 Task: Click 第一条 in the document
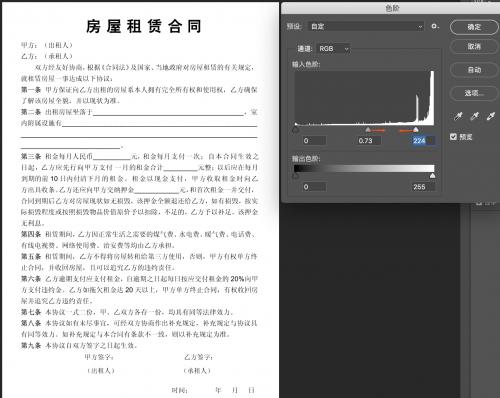pyautogui.click(x=31, y=90)
